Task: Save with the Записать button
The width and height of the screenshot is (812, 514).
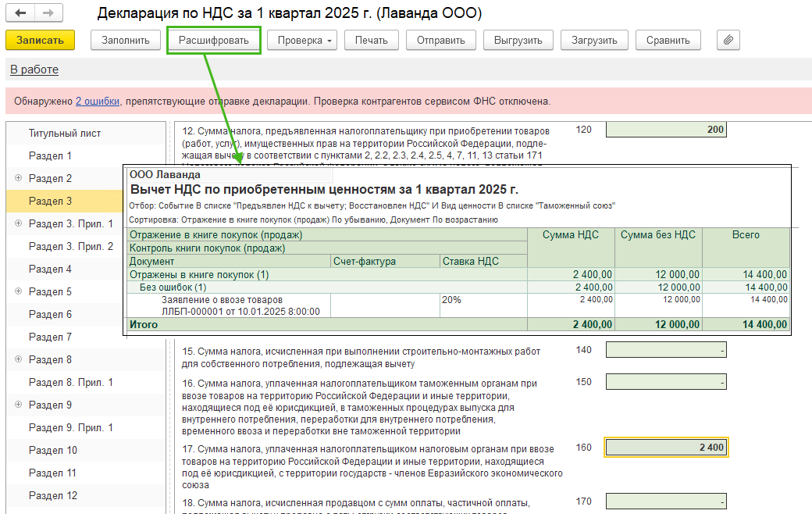Action: point(40,40)
